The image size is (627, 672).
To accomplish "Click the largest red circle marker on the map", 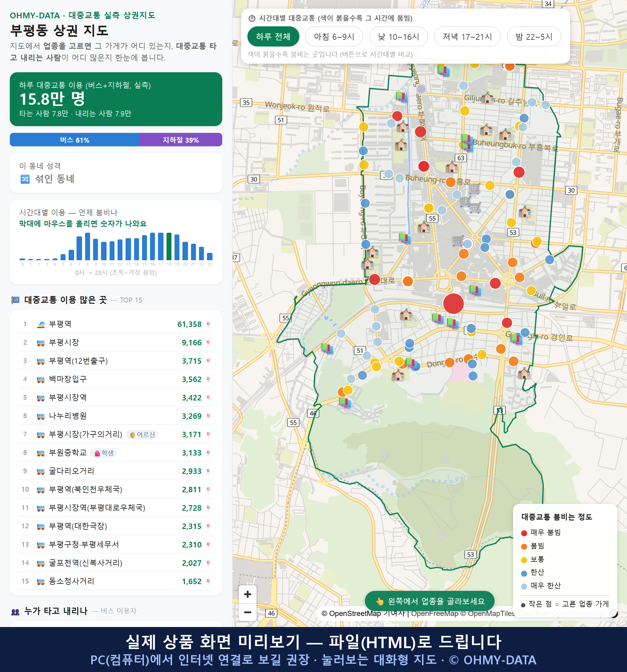I will point(453,304).
